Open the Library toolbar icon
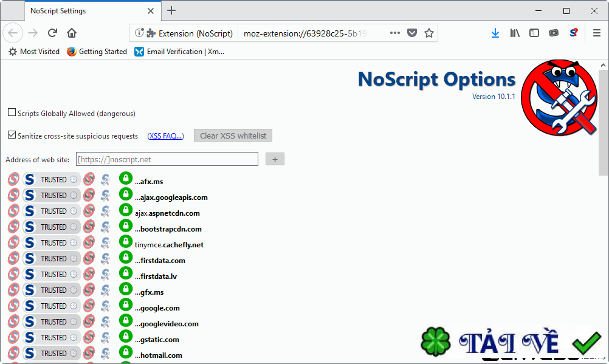Image resolution: width=609 pixels, height=364 pixels. 515,33
